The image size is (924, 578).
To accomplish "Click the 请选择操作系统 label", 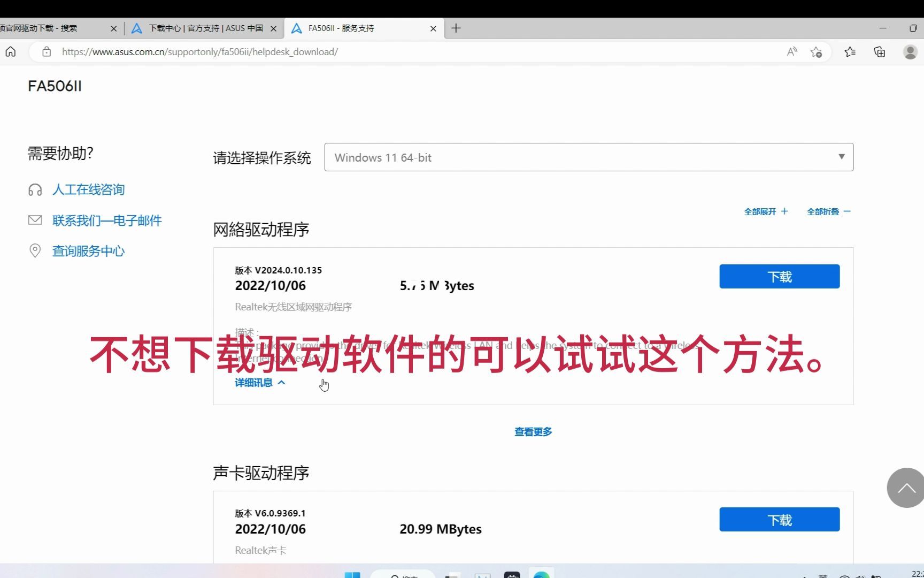I will [x=262, y=158].
